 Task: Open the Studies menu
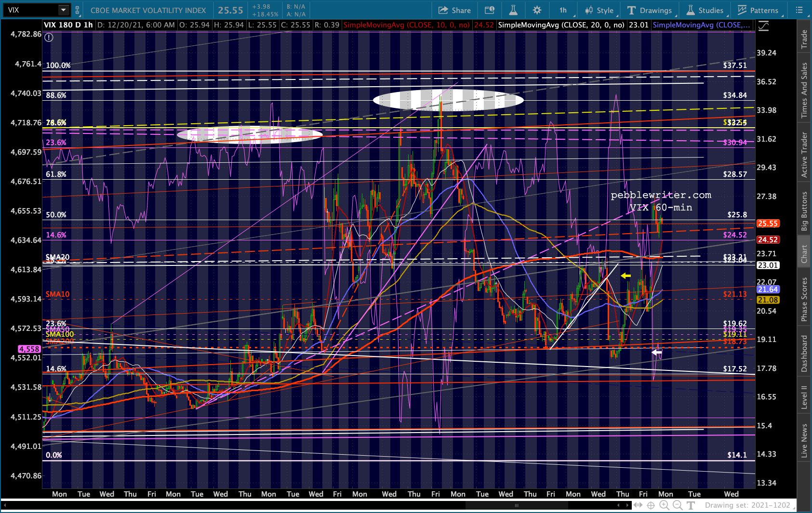(x=705, y=10)
